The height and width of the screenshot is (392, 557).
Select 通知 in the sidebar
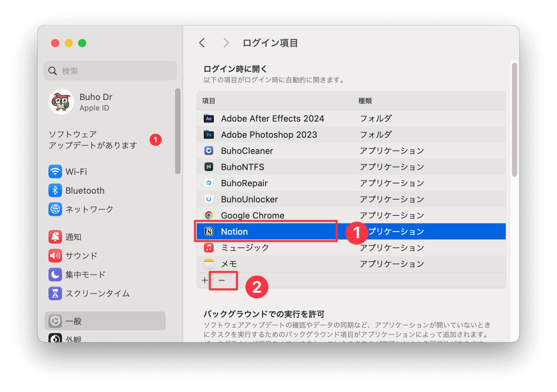[x=105, y=237]
